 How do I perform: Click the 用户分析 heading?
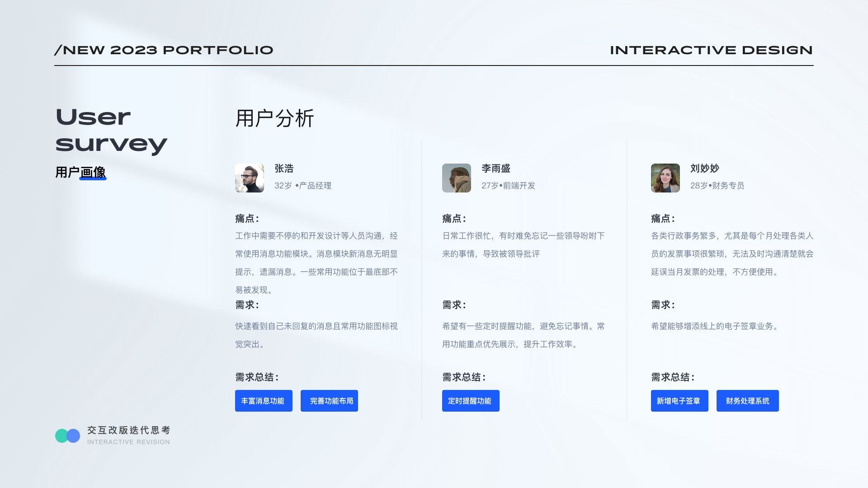click(x=274, y=118)
